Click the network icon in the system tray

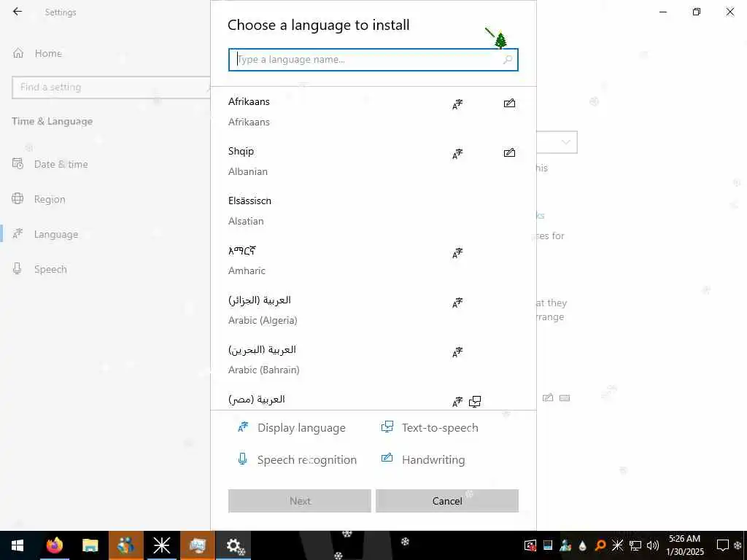[x=635, y=545]
